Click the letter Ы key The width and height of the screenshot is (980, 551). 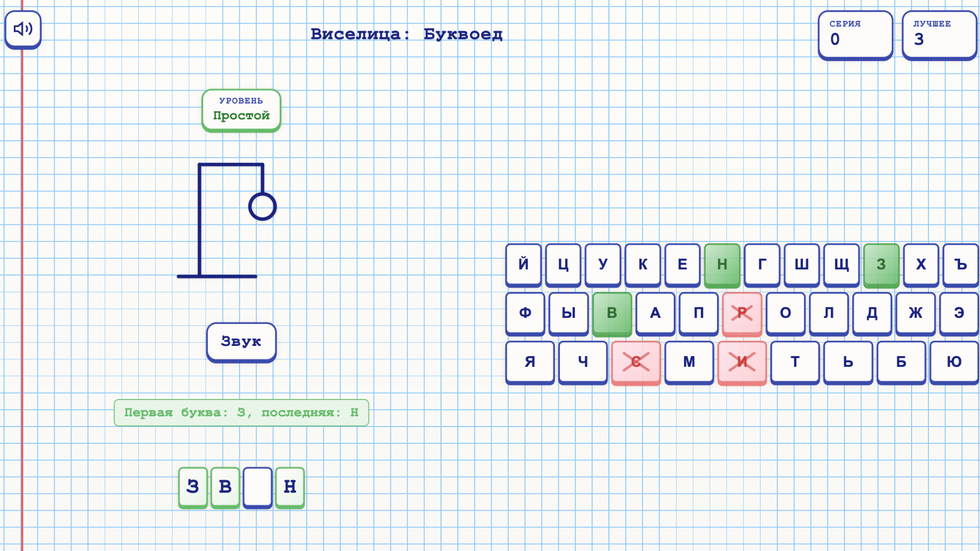(x=568, y=314)
